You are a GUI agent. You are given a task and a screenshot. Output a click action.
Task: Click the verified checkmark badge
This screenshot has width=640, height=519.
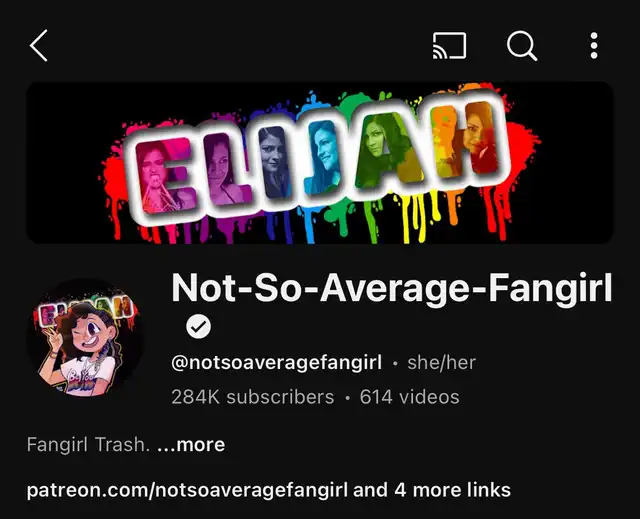[198, 326]
